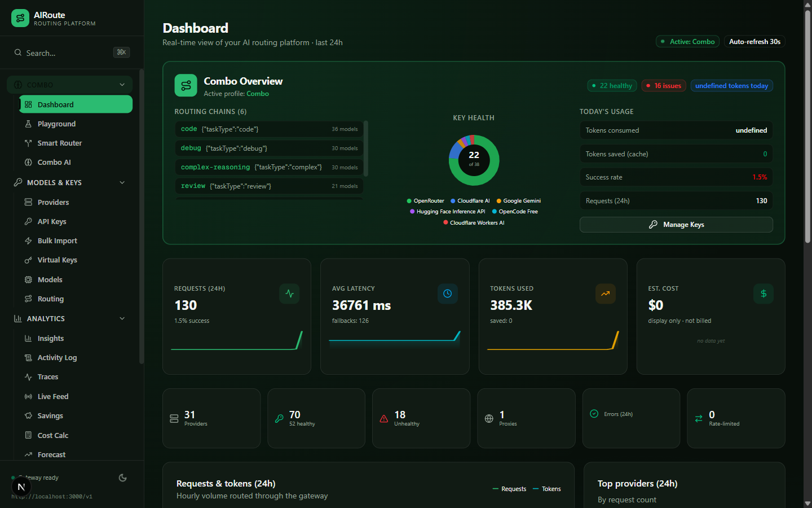Click the key health donut chart
The width and height of the screenshot is (812, 508).
[x=474, y=160]
